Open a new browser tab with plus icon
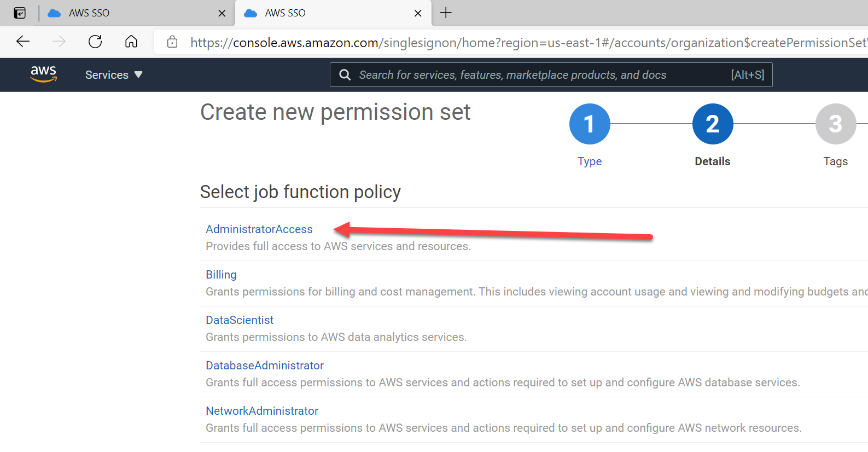 click(446, 13)
